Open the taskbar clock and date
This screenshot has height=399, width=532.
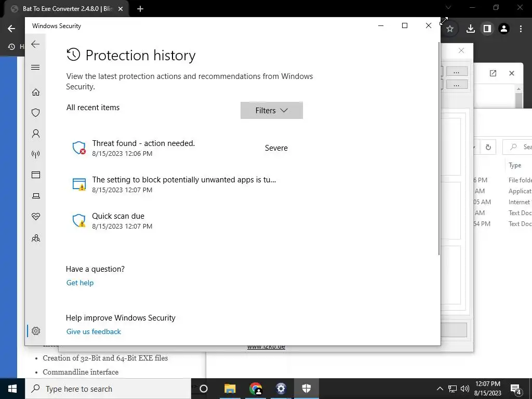487,389
